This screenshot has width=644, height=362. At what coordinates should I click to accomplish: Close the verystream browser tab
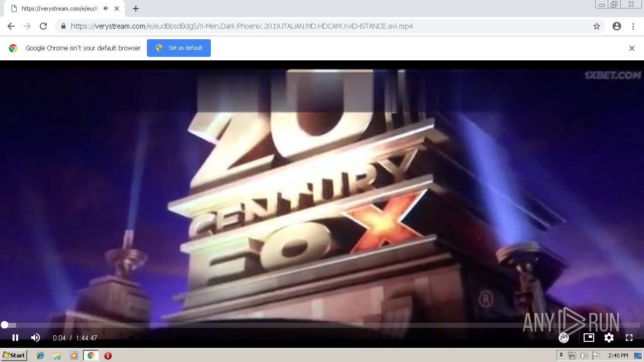point(117,9)
